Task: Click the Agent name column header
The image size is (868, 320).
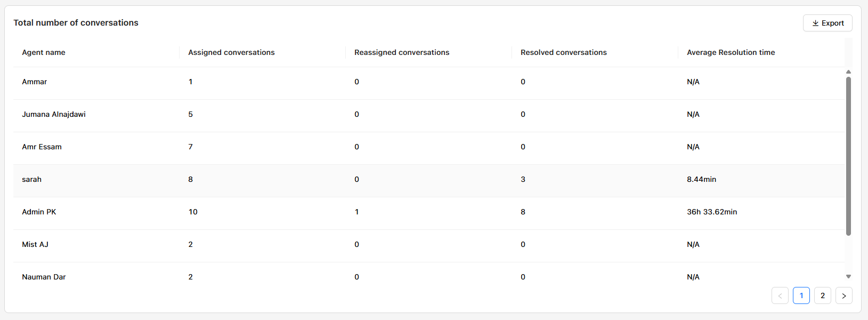Action: pyautogui.click(x=44, y=52)
